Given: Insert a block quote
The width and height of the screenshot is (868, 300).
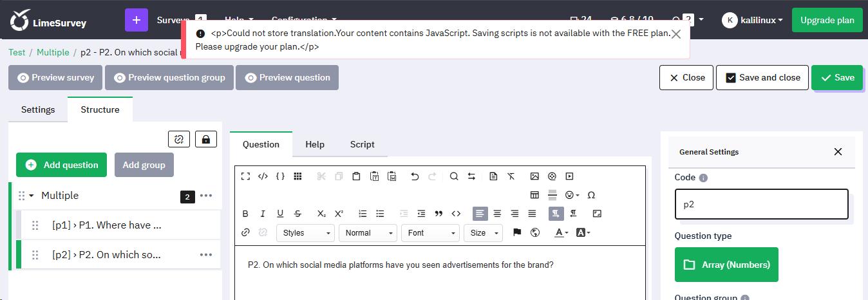Looking at the screenshot, I should (439, 214).
